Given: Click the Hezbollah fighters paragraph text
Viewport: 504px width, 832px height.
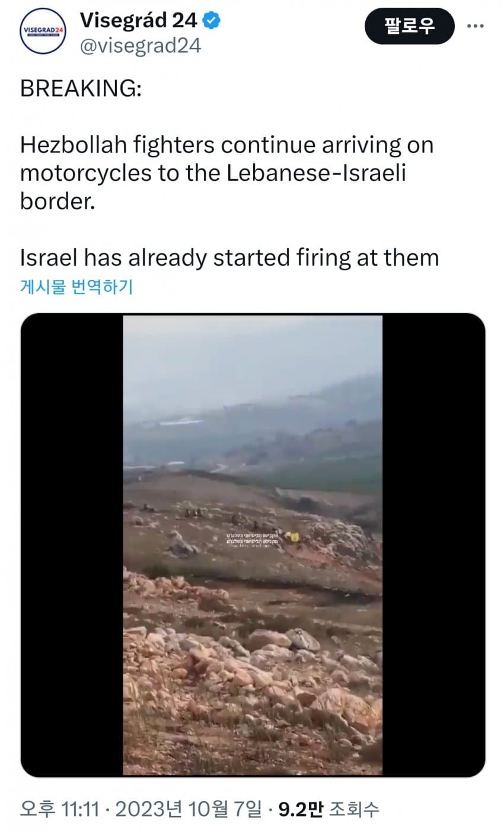Looking at the screenshot, I should pos(227,173).
